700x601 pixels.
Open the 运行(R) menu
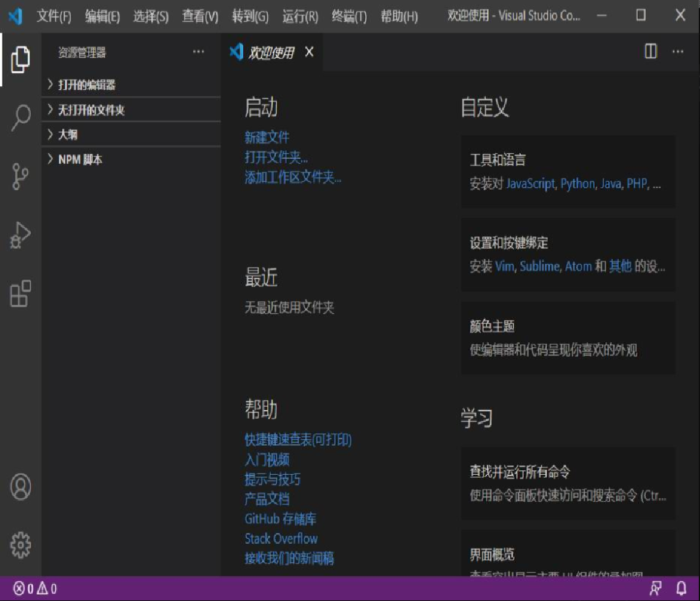[300, 17]
